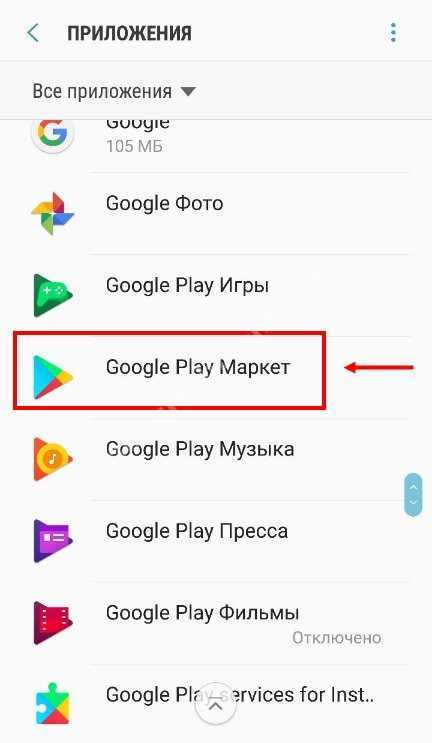Open Google Play Музыка app entry

point(216,459)
